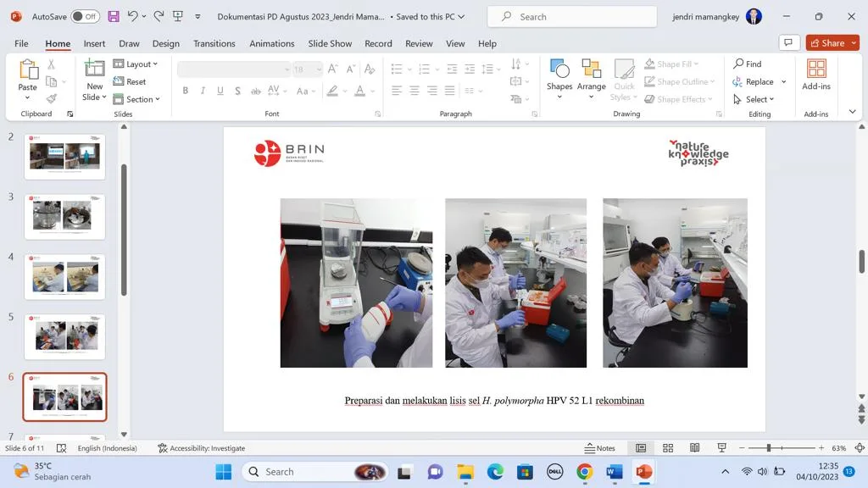Switch to the Insert tab

[94, 43]
